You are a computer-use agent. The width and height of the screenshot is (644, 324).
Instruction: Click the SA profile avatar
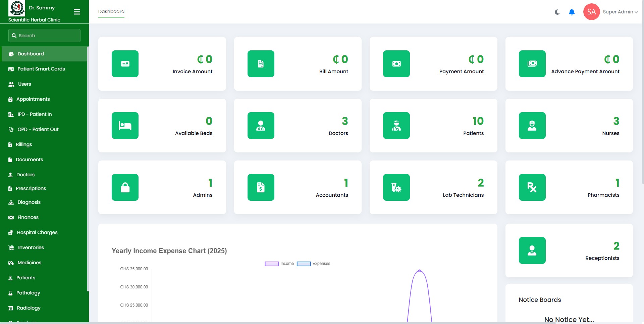[x=591, y=12]
